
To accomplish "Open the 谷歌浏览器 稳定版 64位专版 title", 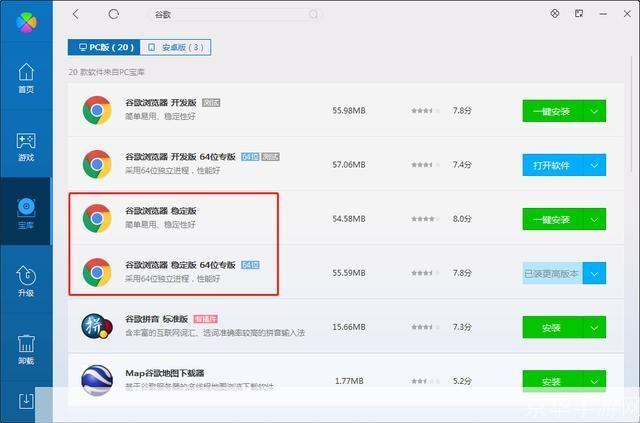I will [x=180, y=265].
